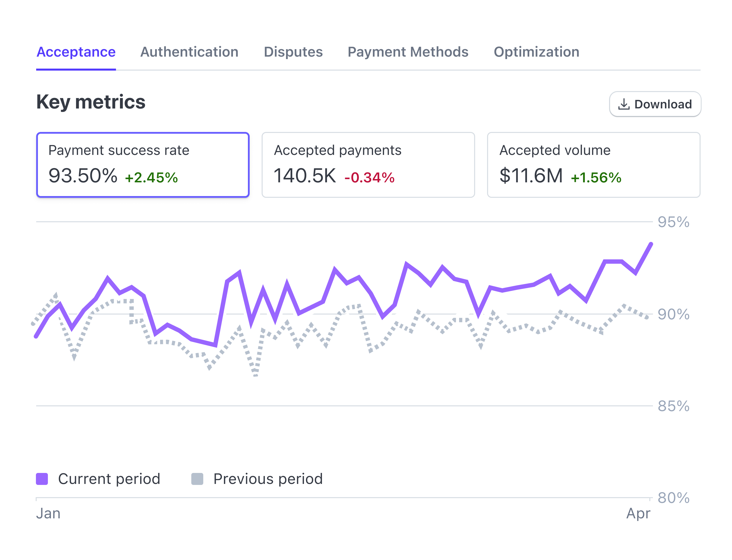Click the -0.34% change indicator
732x560 pixels.
tap(369, 178)
